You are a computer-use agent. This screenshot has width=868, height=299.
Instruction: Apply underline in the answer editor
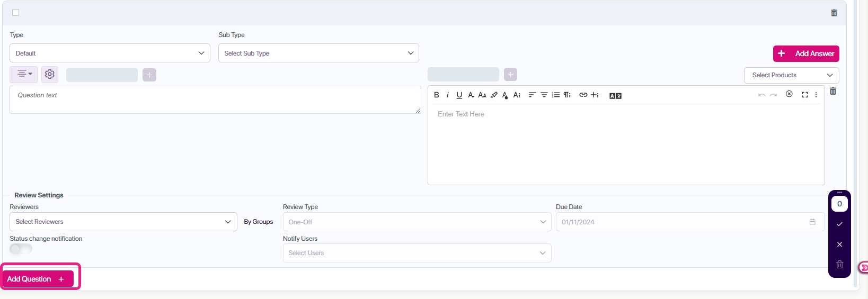click(x=459, y=95)
